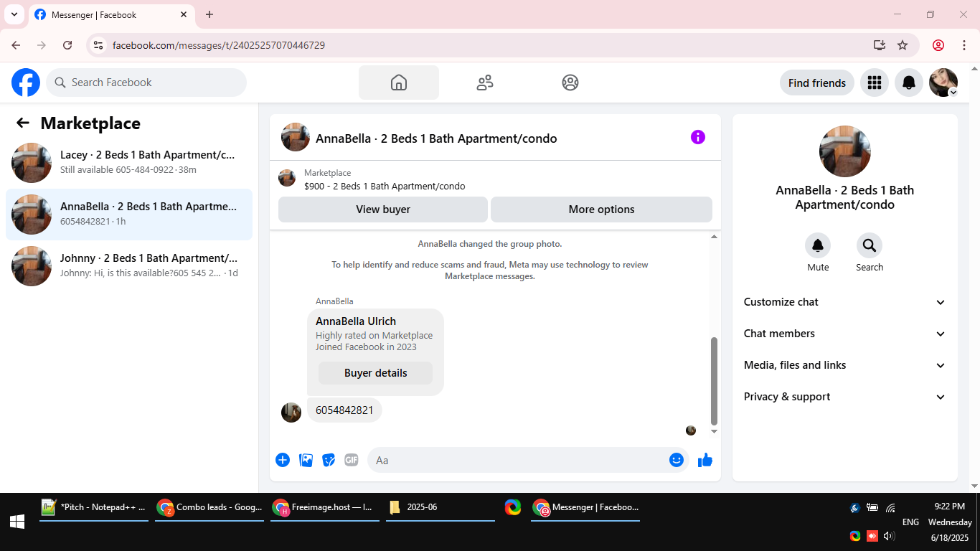Open the tab search dropdown

click(x=14, y=14)
